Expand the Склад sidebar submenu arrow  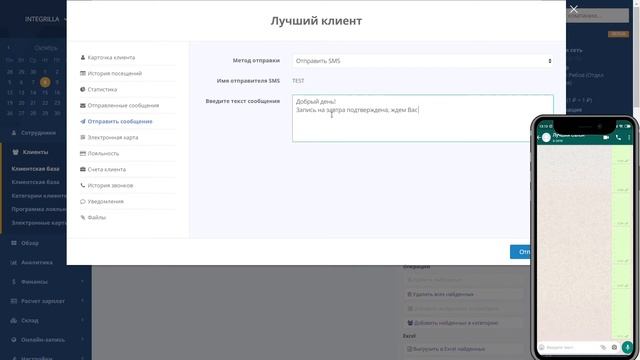click(82, 320)
